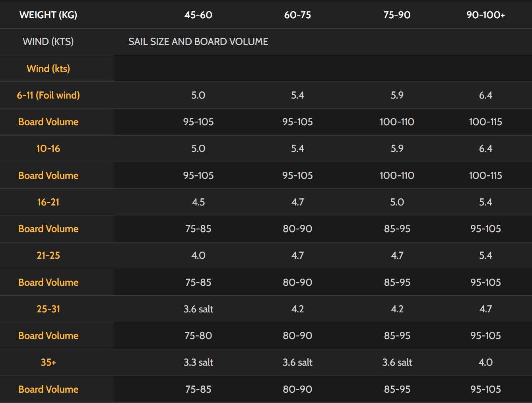Select the 4.0 cell in 21-25 row
The image size is (532, 403).
coord(198,256)
